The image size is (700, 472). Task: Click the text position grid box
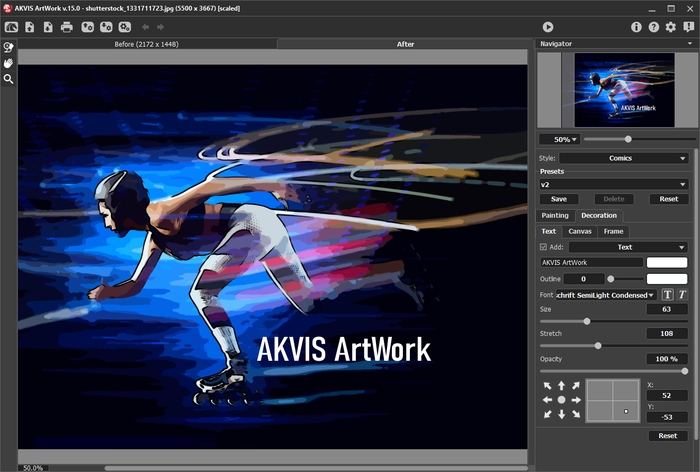[613, 401]
